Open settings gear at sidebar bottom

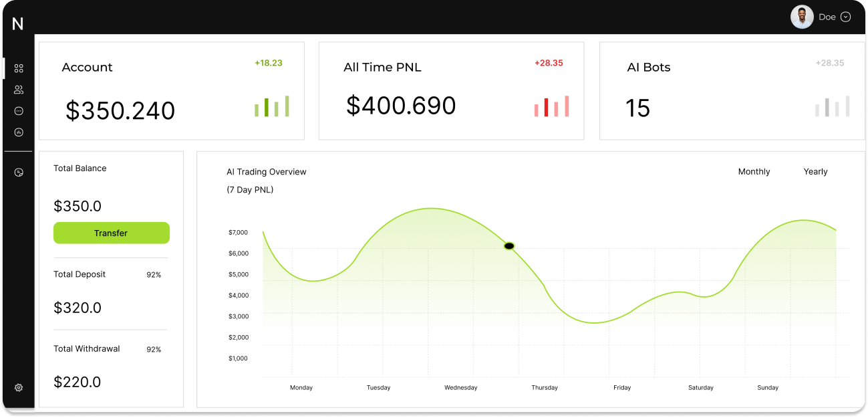tap(19, 387)
